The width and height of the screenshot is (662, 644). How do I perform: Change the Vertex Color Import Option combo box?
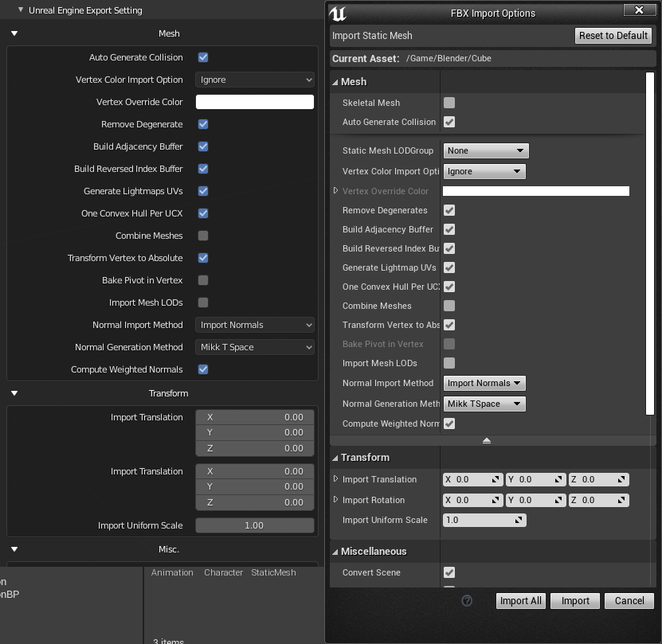pyautogui.click(x=485, y=170)
